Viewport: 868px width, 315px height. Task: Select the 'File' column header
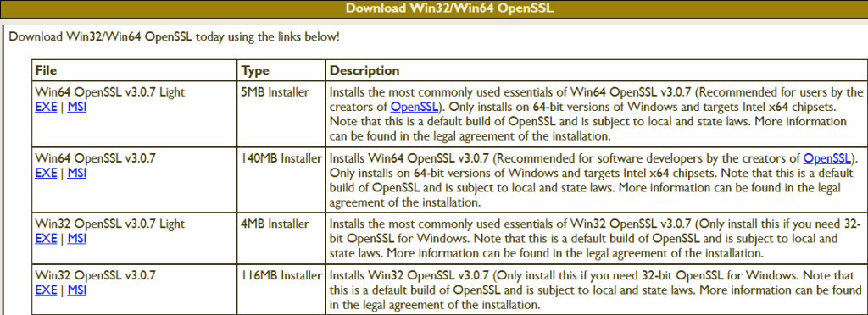pos(135,71)
